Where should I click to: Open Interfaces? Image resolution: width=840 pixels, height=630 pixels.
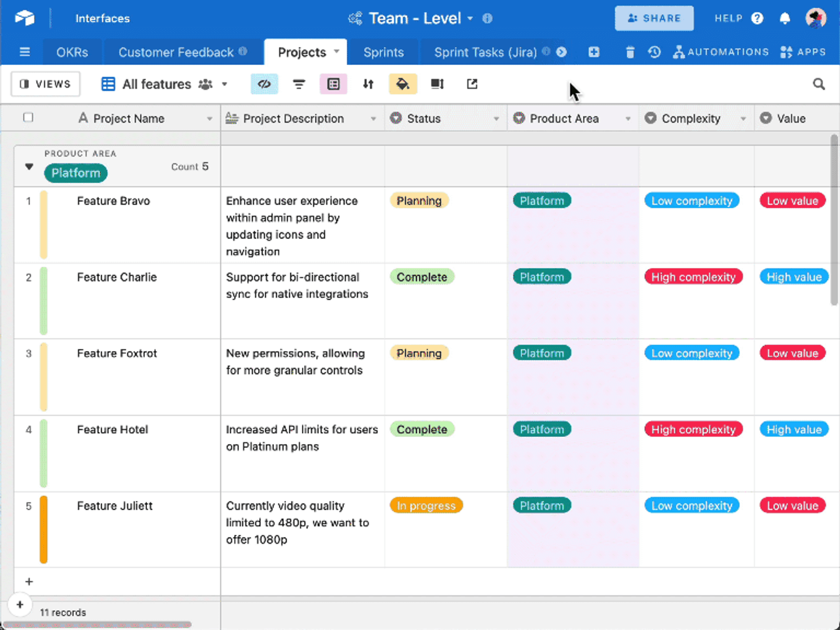click(x=102, y=18)
